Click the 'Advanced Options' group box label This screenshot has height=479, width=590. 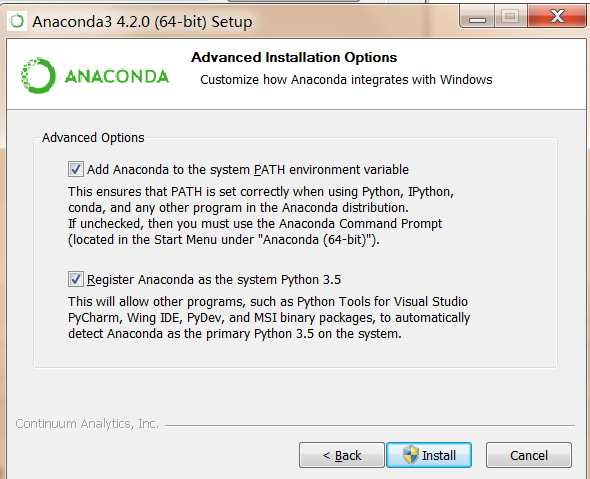[93, 138]
